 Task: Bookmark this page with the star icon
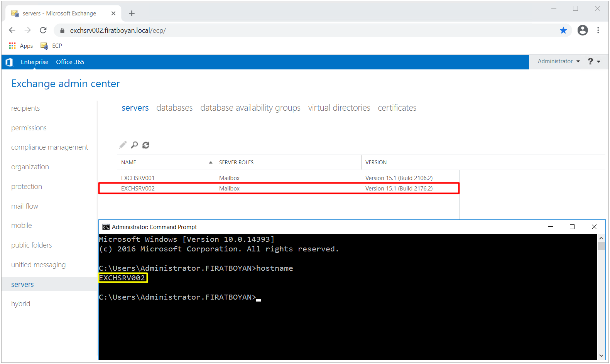tap(563, 30)
